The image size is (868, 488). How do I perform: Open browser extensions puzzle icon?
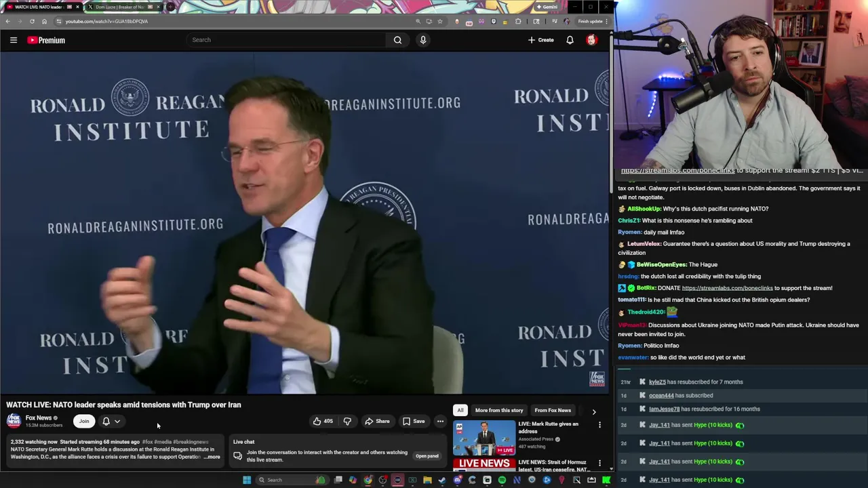[518, 21]
